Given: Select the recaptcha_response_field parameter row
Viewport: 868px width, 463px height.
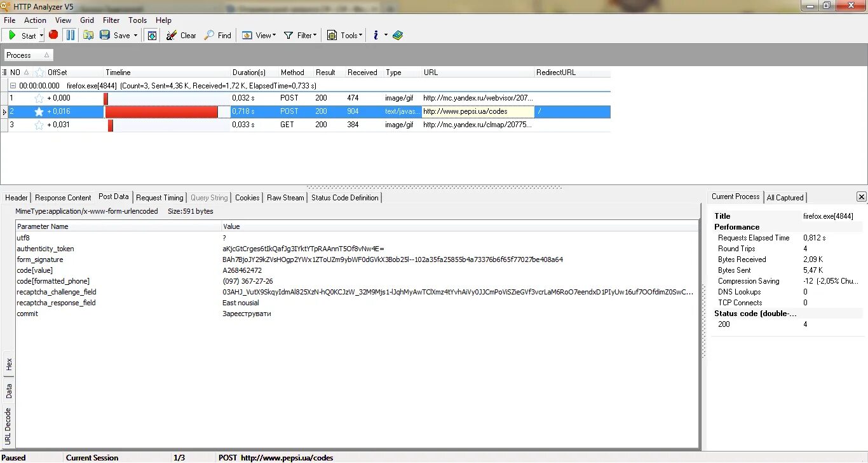Looking at the screenshot, I should 357,303.
